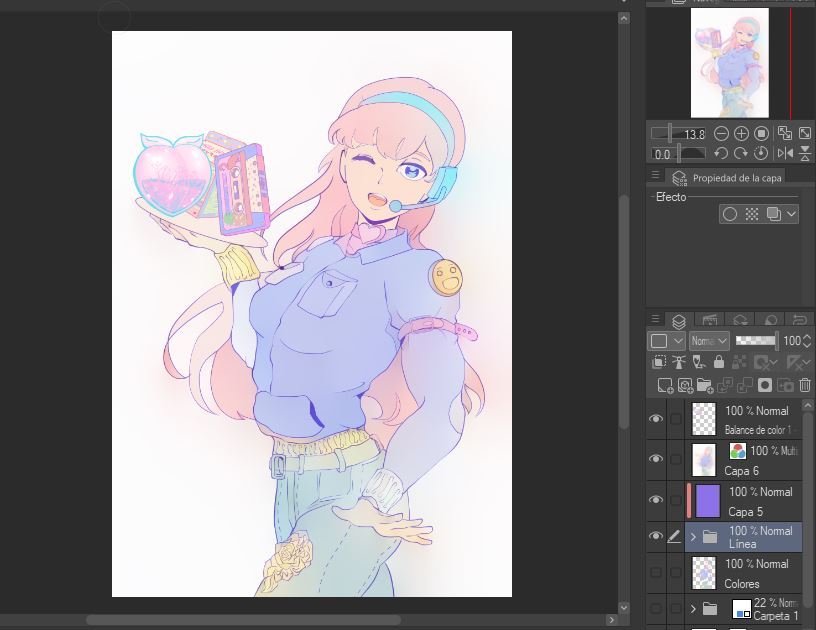
Task: Show the Colores layer
Action: tap(657, 571)
